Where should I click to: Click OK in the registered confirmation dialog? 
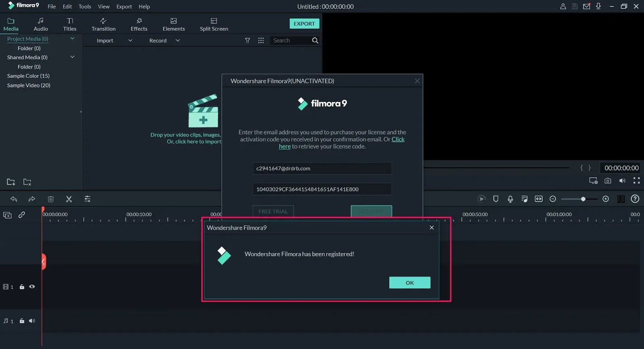click(410, 283)
